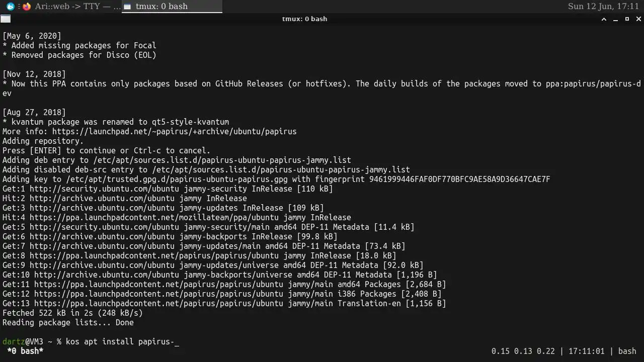Open the window menu icon in the title bar

point(6,19)
